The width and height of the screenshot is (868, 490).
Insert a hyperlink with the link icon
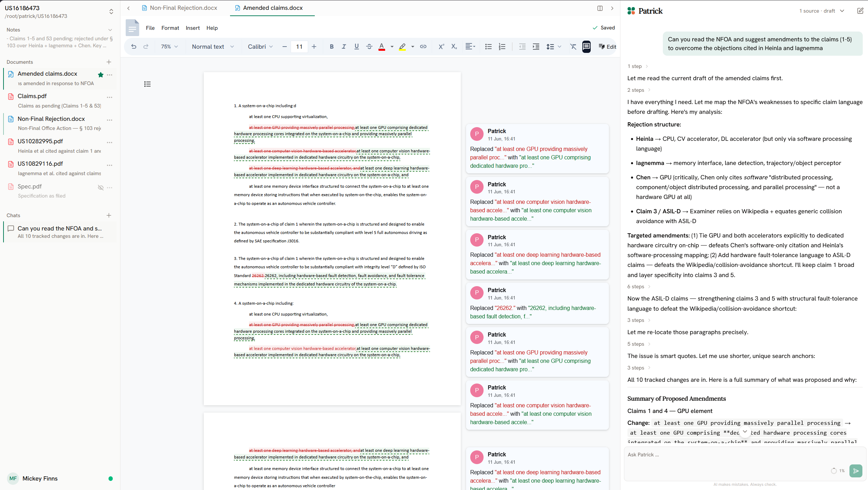coord(423,47)
